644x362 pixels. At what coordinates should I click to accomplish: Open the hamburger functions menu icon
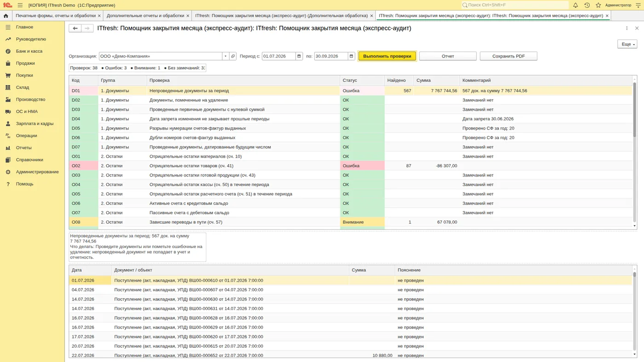20,5
